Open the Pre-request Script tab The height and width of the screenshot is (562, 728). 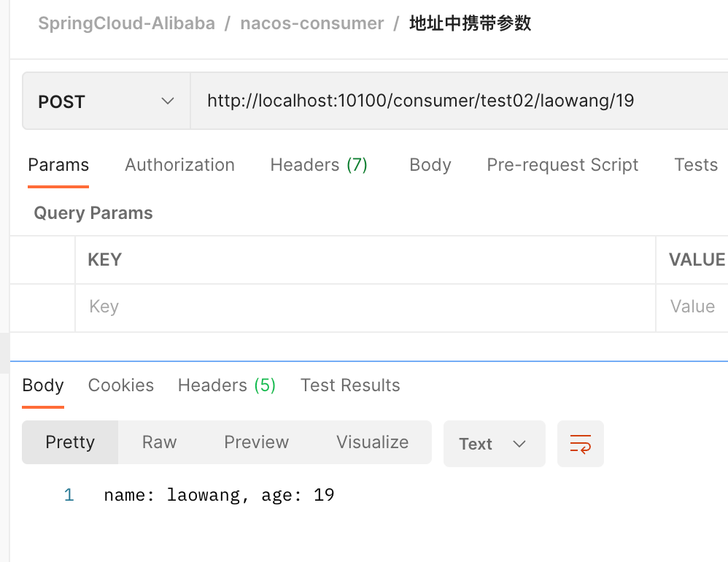[x=562, y=165]
